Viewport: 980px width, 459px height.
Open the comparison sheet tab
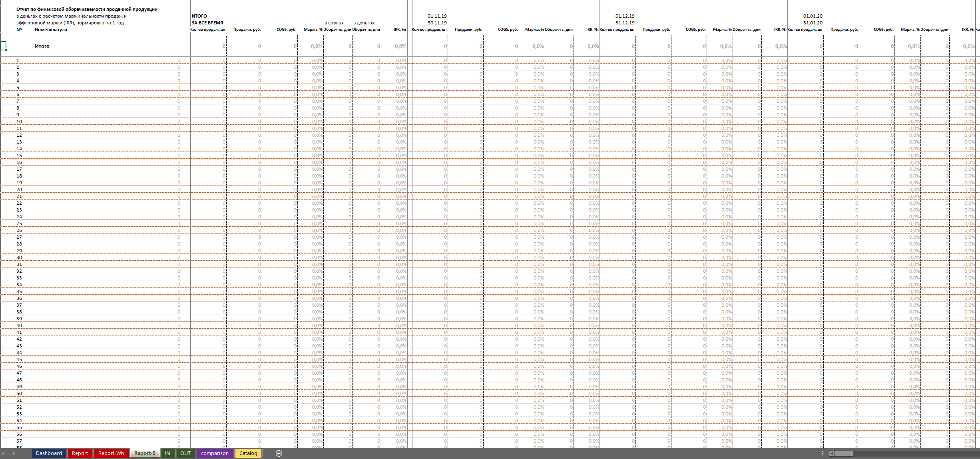pyautogui.click(x=215, y=453)
